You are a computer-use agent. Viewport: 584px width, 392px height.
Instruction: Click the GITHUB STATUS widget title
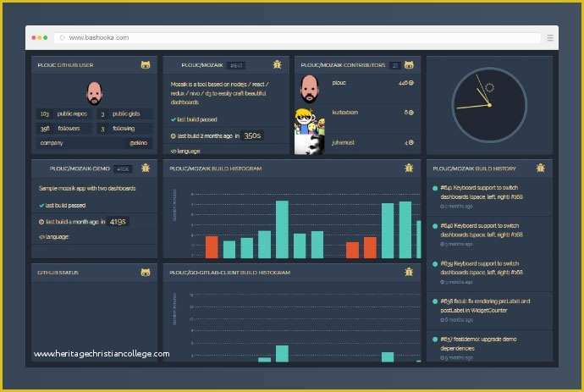click(58, 273)
